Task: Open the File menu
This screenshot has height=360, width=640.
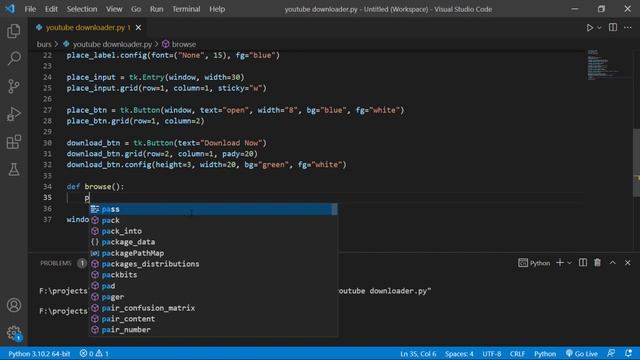Action: 30,9
